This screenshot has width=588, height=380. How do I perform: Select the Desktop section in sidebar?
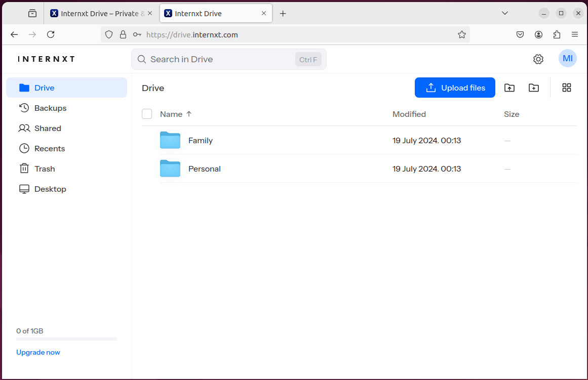click(49, 189)
